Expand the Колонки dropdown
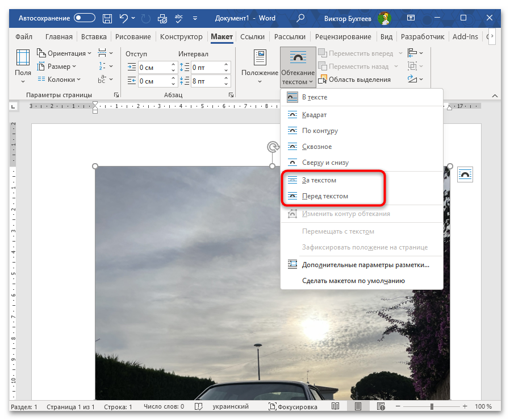This screenshot has height=420, width=510. [x=60, y=80]
